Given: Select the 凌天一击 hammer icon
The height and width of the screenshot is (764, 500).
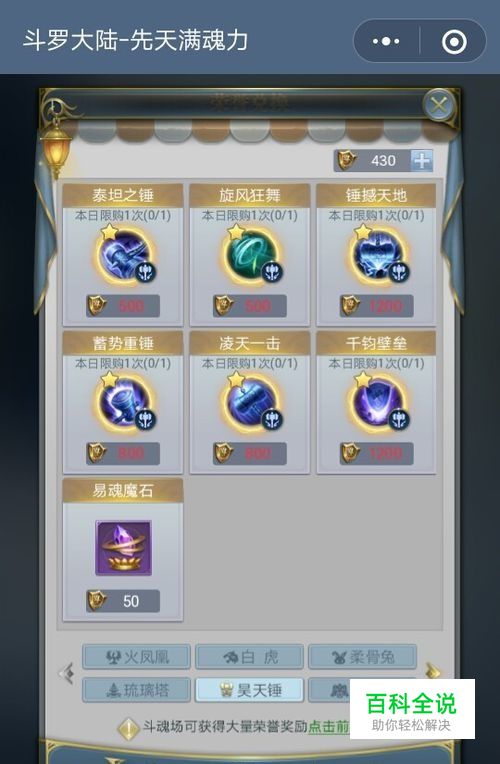Looking at the screenshot, I should (x=250, y=404).
